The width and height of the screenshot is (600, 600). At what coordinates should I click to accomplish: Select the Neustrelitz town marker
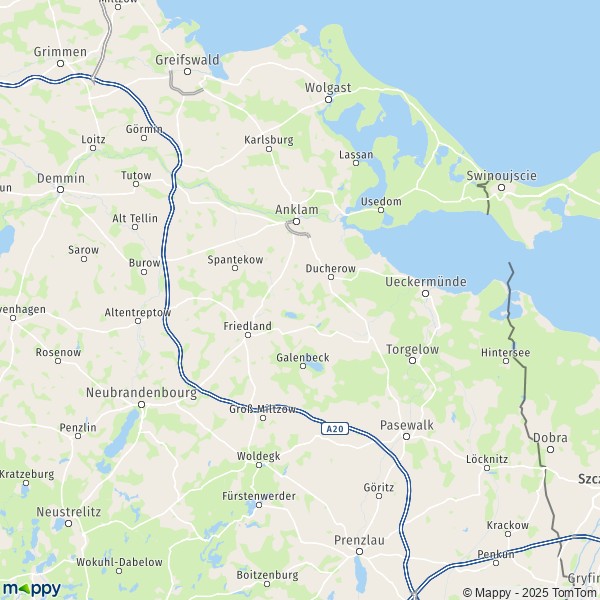click(x=68, y=523)
